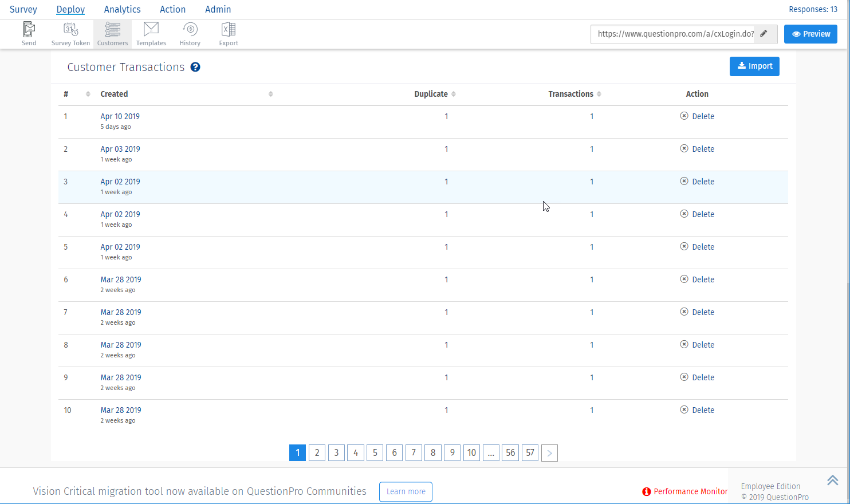Screen dimensions: 850x504
Task: Go to page 8 of transactions
Action: (433, 453)
